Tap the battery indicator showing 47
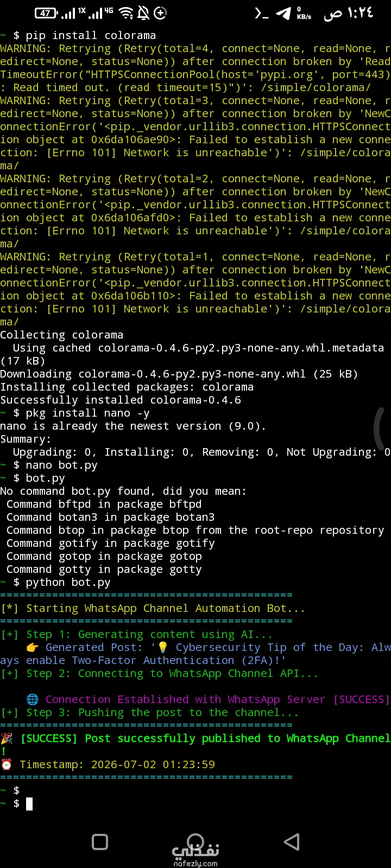 pos(46,13)
